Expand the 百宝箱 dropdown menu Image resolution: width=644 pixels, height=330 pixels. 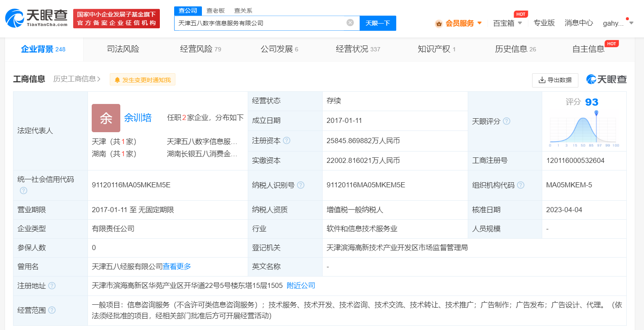(520, 23)
